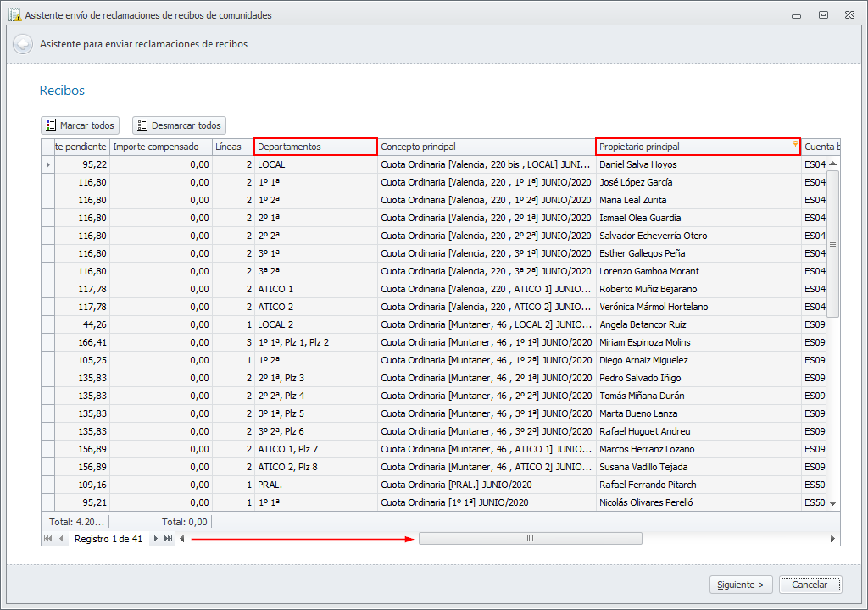Screen dimensions: 868x610
Task: Select owner Lorenzo Gamboa Morant
Action: click(x=648, y=270)
